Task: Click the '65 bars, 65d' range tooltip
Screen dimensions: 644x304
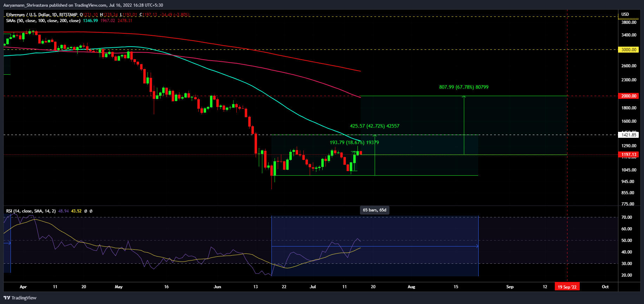Action: [375, 210]
